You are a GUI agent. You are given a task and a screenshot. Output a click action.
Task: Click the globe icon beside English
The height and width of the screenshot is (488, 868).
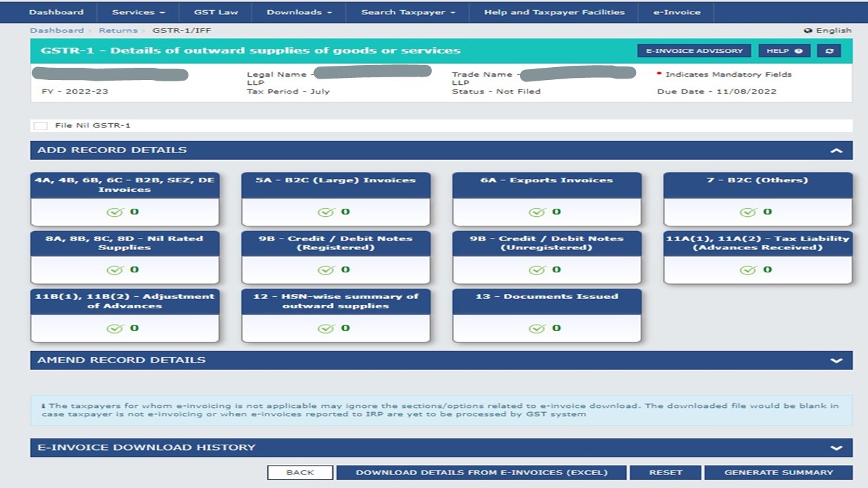pyautogui.click(x=808, y=30)
